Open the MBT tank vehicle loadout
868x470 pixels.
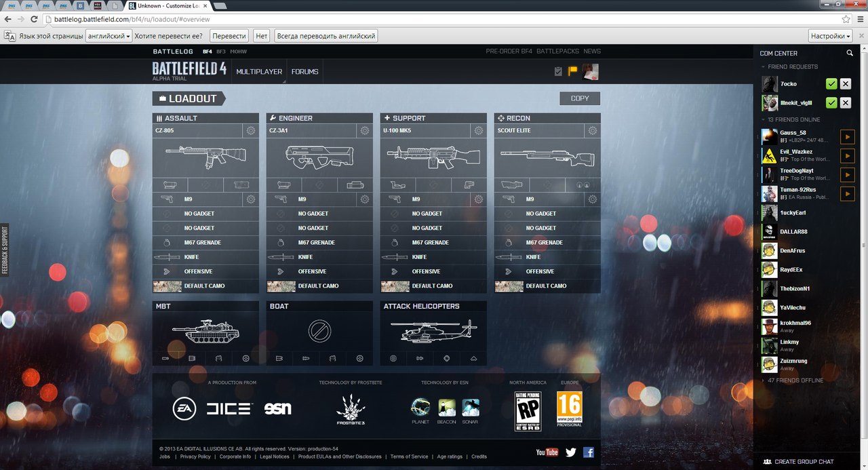tap(205, 332)
